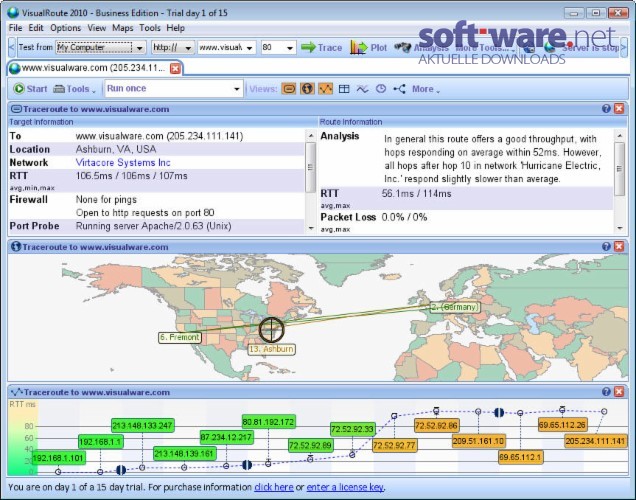Open the Help menu

pyautogui.click(x=175, y=28)
